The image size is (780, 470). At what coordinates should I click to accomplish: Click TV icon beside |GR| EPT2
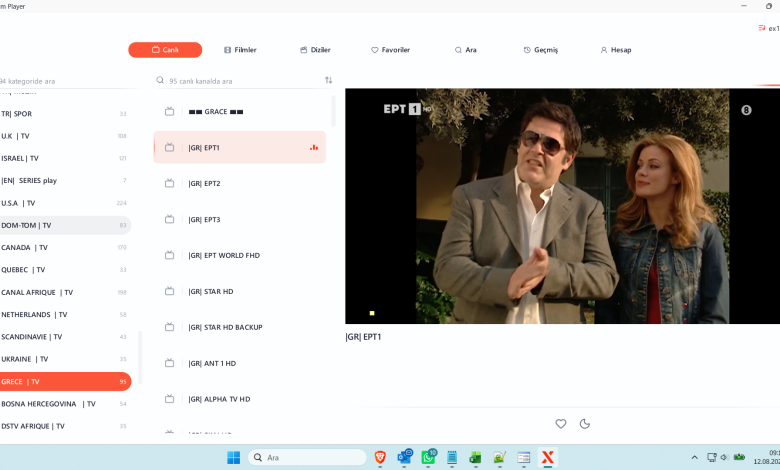coord(170,183)
